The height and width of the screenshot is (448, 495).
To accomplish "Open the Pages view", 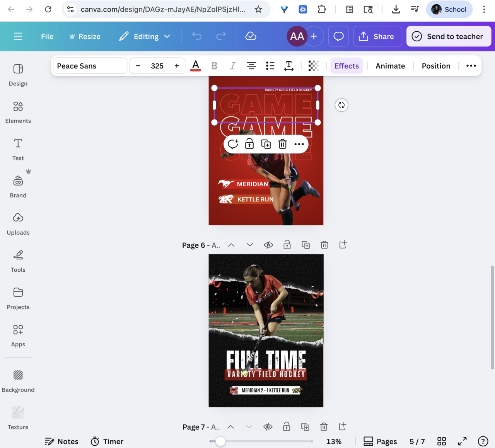I will click(381, 441).
